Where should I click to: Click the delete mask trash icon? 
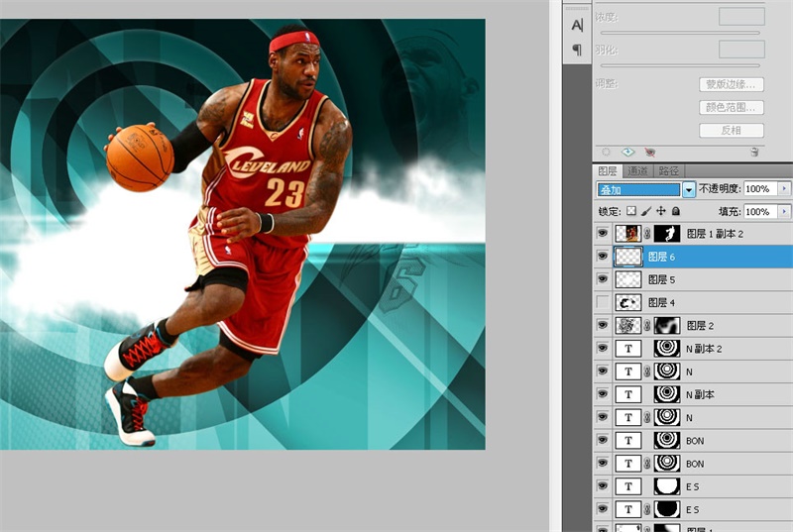tap(755, 153)
